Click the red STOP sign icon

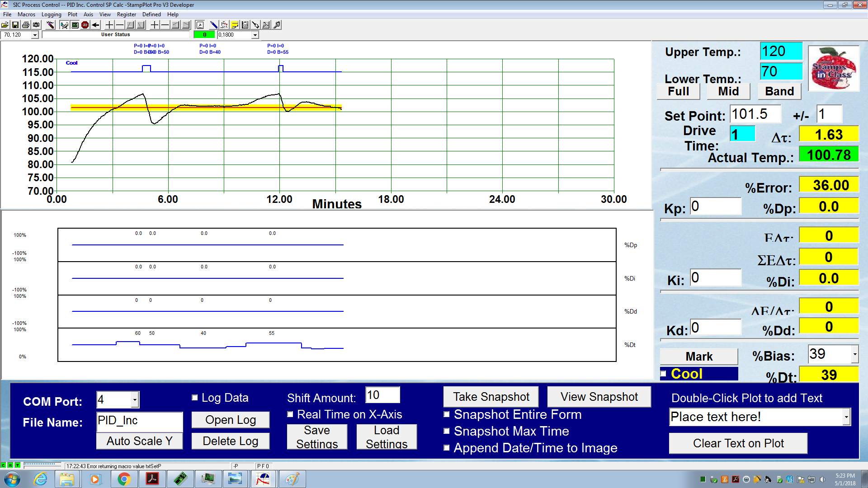click(85, 25)
